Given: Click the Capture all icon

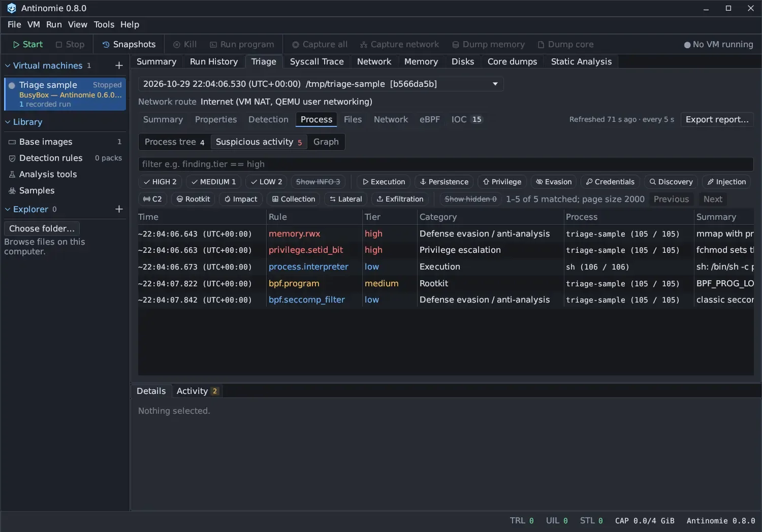Looking at the screenshot, I should (x=296, y=45).
